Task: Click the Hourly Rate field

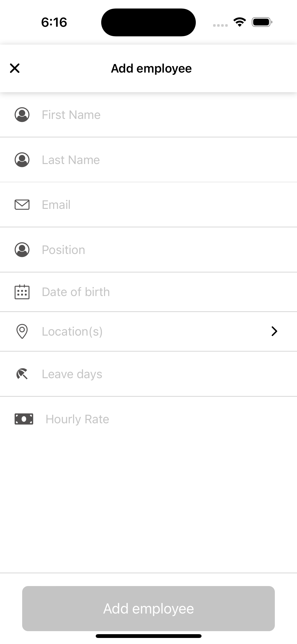Action: tap(151, 419)
